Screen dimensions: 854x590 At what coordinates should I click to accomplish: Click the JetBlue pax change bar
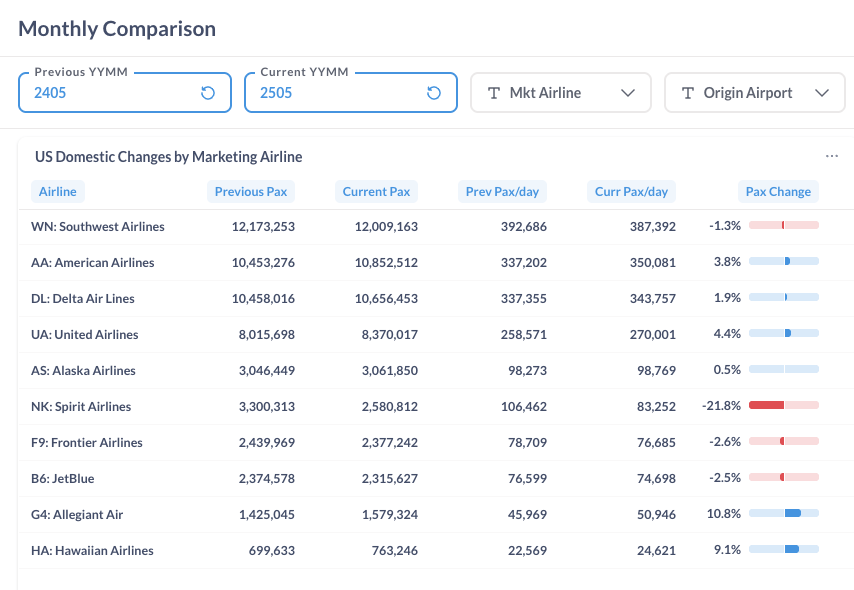784,477
